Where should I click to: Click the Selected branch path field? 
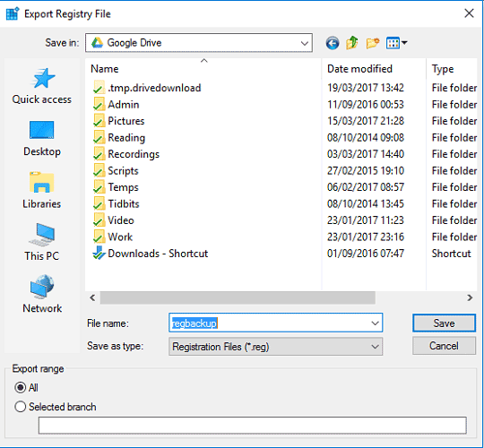click(252, 426)
